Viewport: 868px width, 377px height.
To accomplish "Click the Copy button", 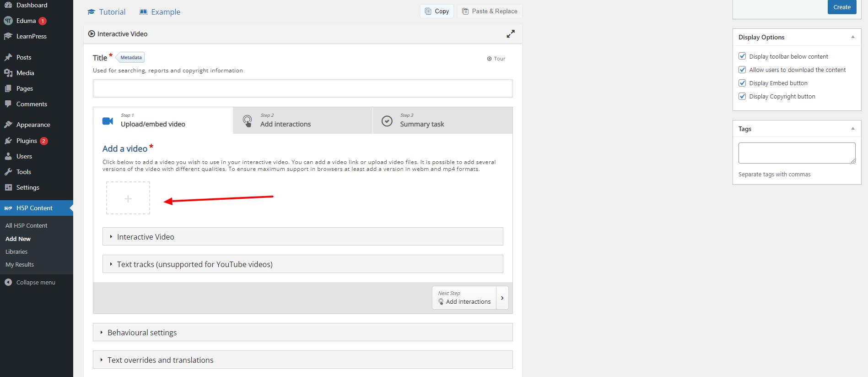I will point(437,11).
